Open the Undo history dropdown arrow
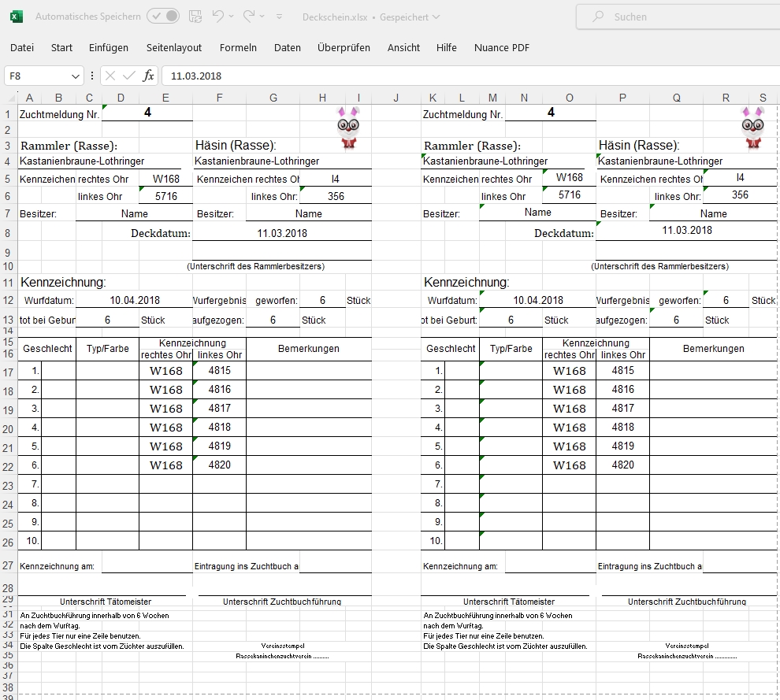This screenshot has height=700, width=780. 232,17
